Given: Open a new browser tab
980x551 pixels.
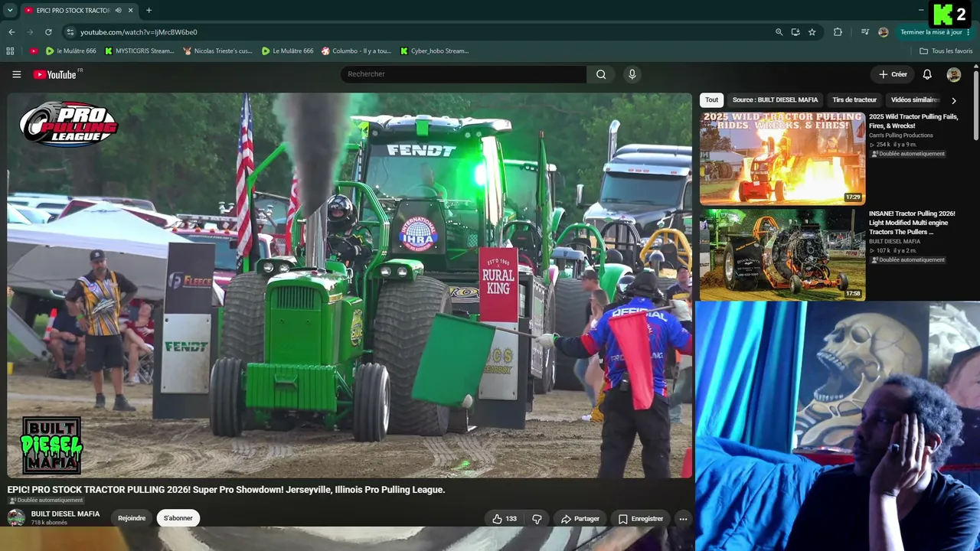Looking at the screenshot, I should (x=149, y=11).
